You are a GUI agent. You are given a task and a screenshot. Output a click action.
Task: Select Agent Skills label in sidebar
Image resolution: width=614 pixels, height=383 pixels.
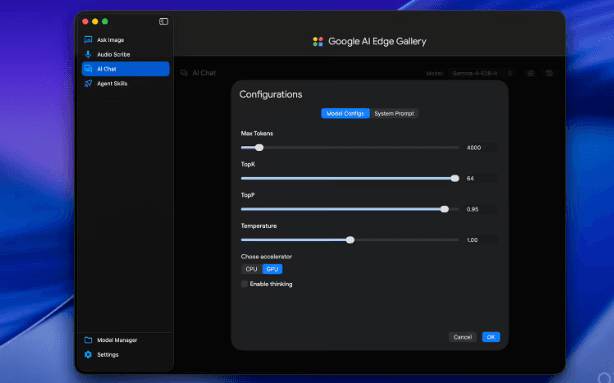point(112,83)
